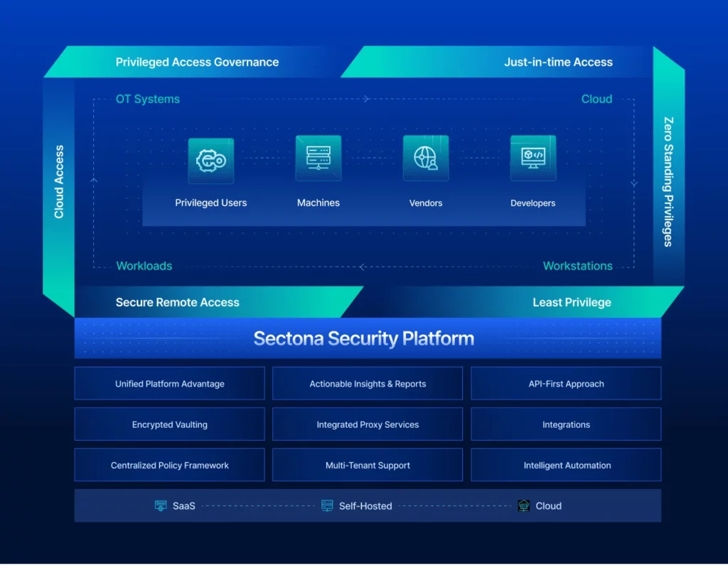728x568 pixels.
Task: Switch to the Just-in-time Access banner
Action: (558, 62)
